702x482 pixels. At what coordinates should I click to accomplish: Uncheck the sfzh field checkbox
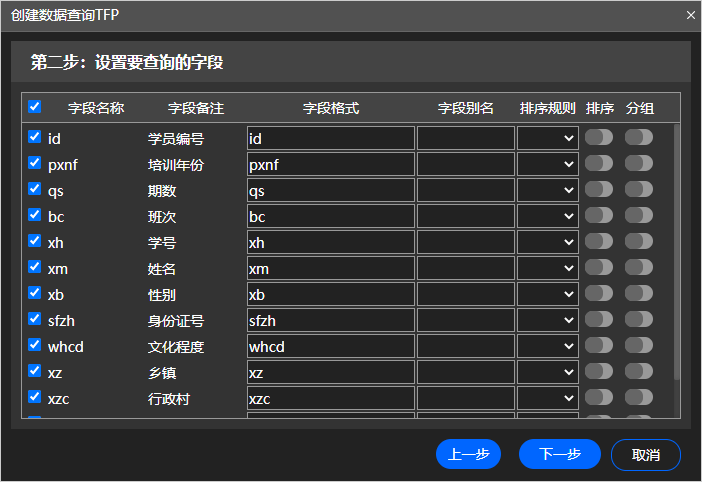coord(35,319)
